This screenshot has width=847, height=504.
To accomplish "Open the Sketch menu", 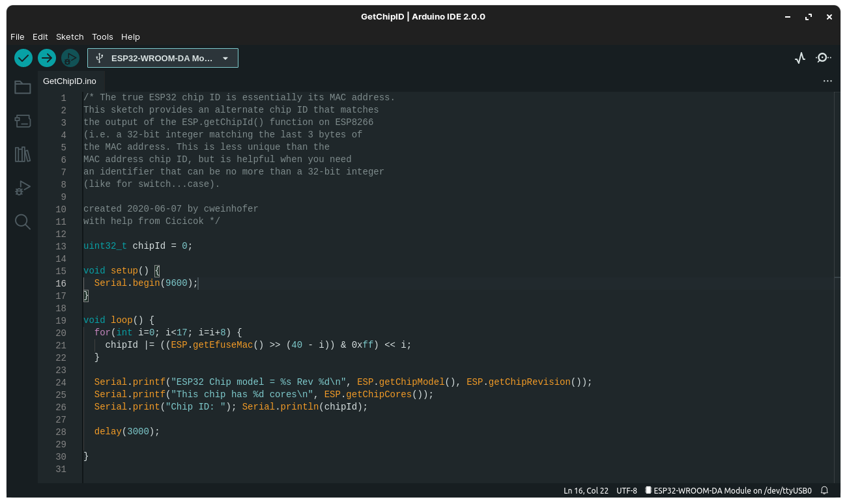I will [x=70, y=37].
